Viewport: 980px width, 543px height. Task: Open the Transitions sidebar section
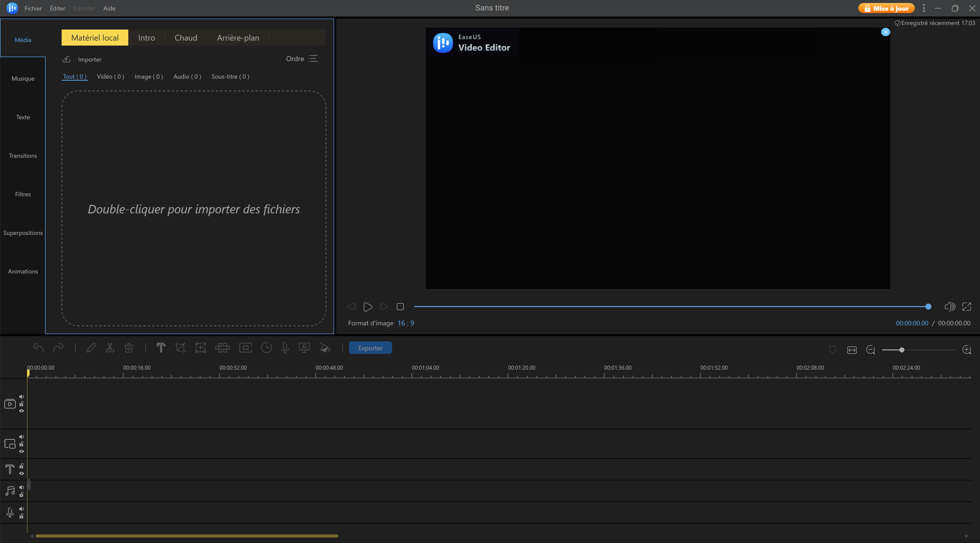[x=23, y=156]
